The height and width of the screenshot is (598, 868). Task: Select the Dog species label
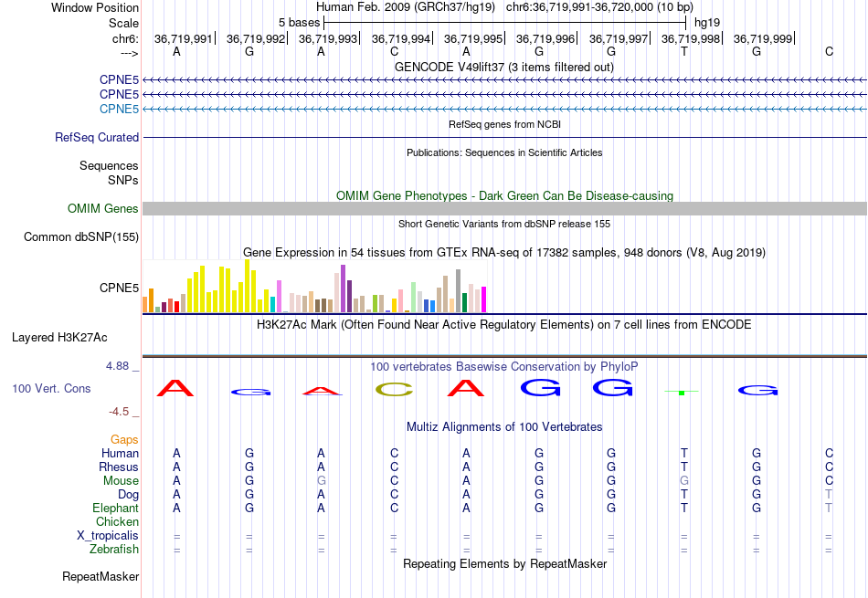coord(129,494)
